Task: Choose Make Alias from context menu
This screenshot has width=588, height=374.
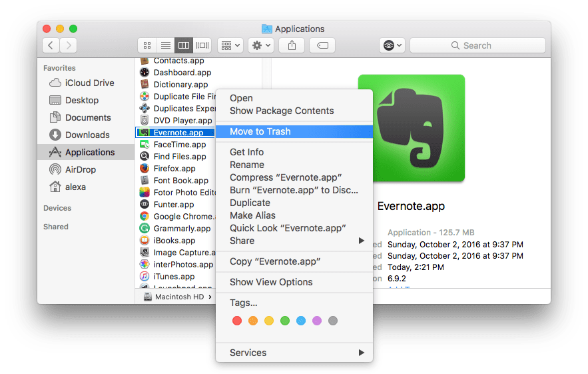Action: pos(294,215)
